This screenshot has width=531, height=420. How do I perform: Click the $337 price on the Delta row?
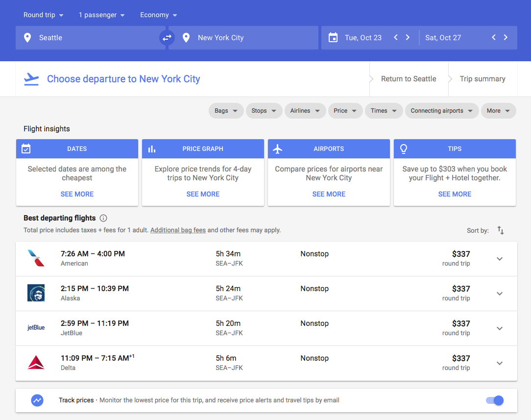pos(461,358)
